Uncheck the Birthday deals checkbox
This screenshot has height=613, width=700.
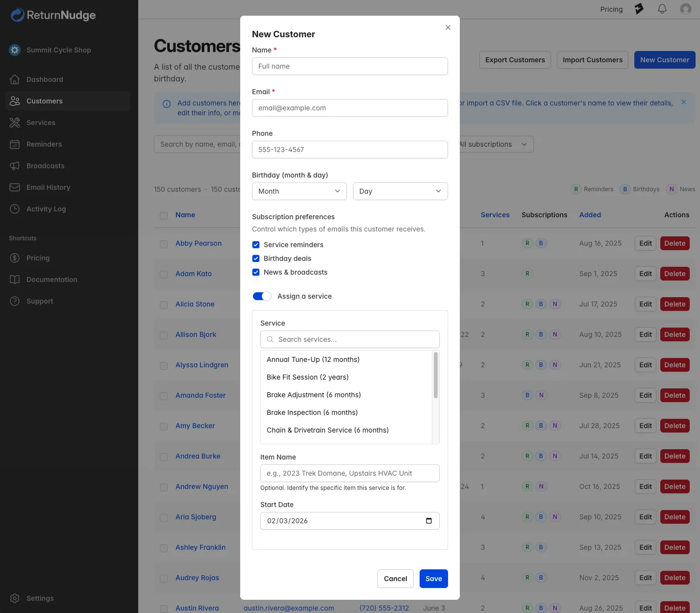tap(256, 258)
